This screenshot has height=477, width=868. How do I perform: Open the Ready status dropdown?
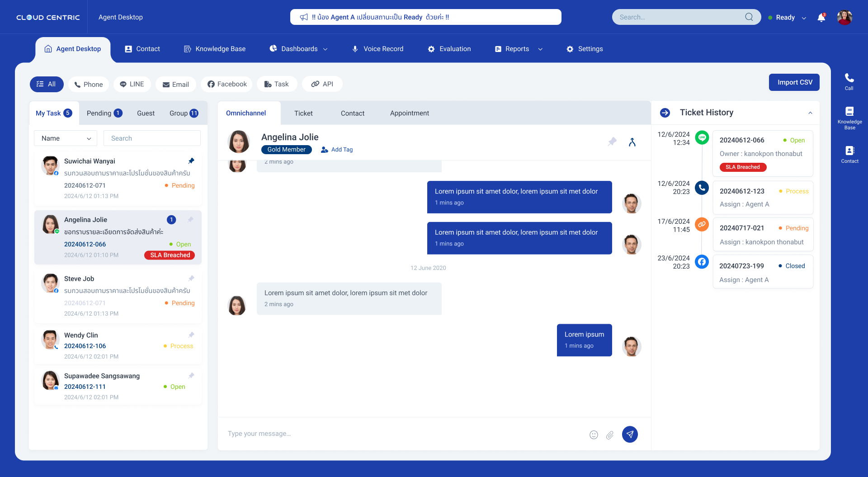(x=787, y=18)
